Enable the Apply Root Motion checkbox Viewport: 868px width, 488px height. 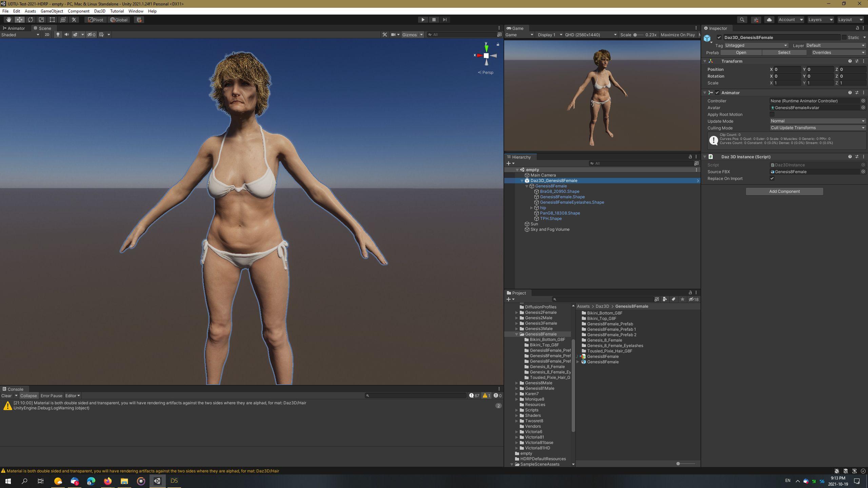[772, 115]
